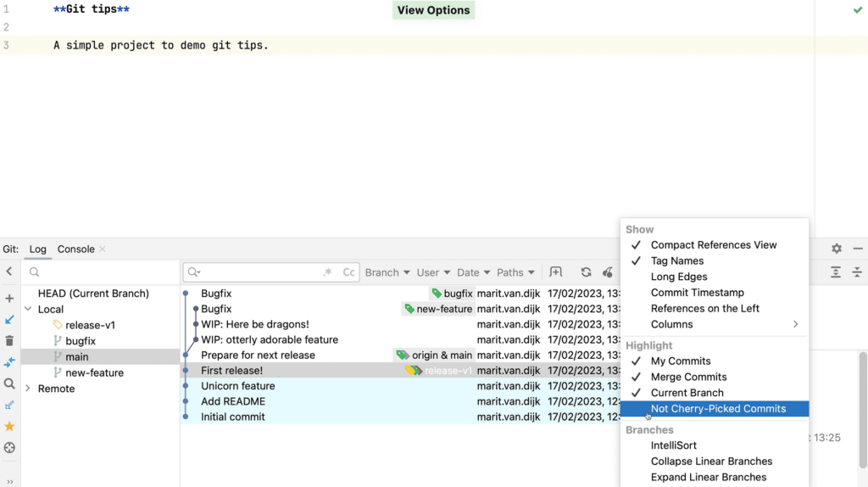Viewport: 868px width, 487px height.
Task: Click the plus icon to create a new branch
Action: click(x=9, y=299)
